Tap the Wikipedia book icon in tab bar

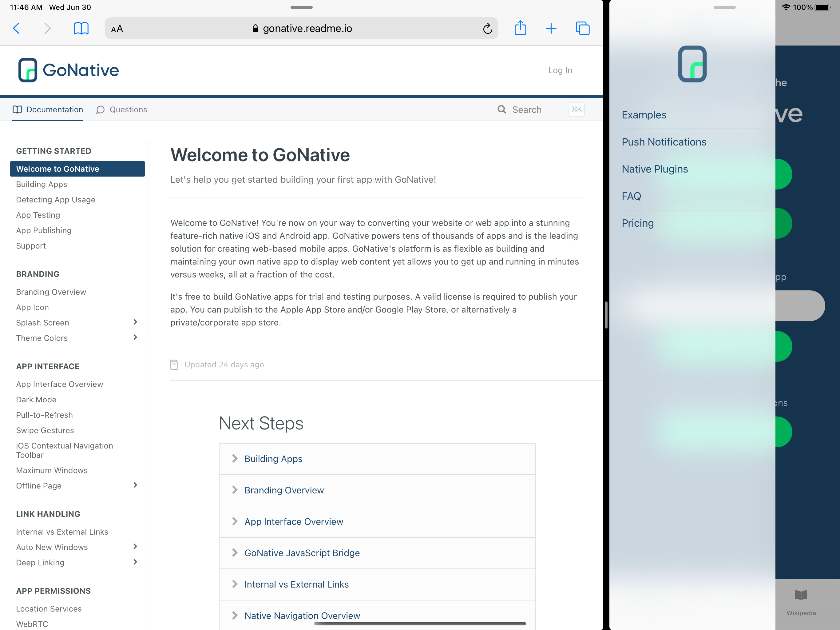click(x=801, y=595)
